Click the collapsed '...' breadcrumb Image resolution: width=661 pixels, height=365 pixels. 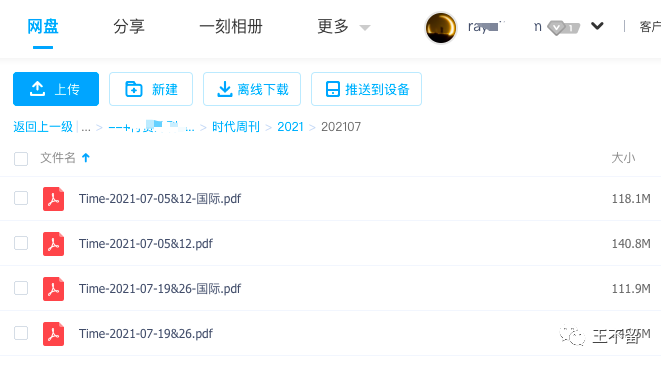click(86, 128)
